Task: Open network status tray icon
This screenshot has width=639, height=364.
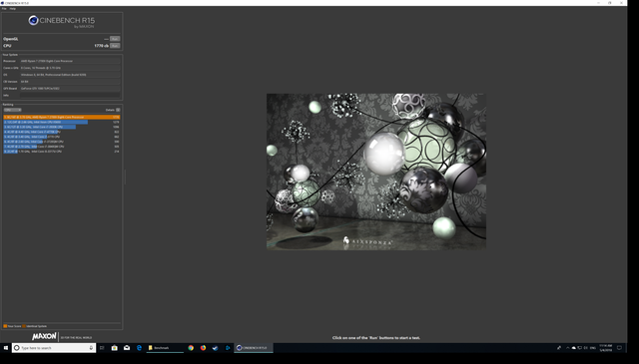Action: coord(580,348)
